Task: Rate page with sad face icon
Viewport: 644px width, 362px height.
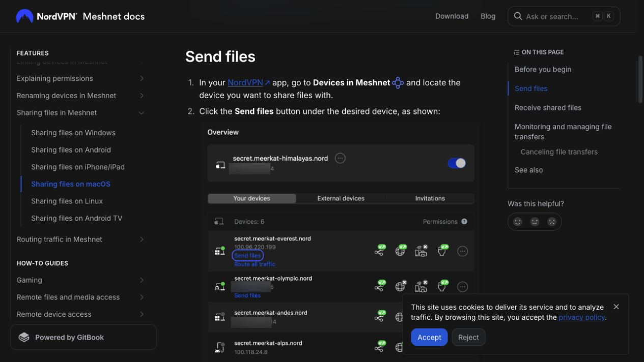Action: [x=551, y=222]
